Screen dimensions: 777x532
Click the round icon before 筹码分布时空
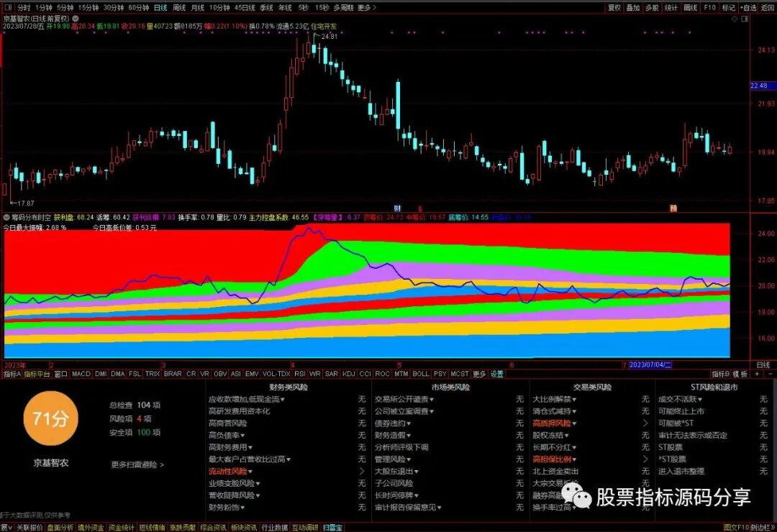[x=6, y=217]
